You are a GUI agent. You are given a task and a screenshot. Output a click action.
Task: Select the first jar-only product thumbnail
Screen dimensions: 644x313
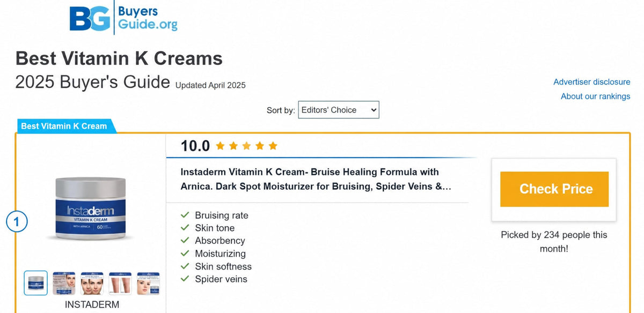coord(36,283)
